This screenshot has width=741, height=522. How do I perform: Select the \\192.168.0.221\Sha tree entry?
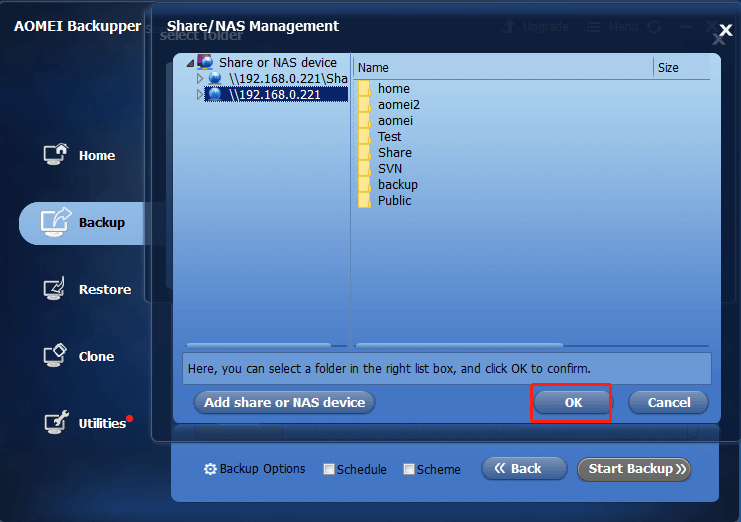click(288, 78)
